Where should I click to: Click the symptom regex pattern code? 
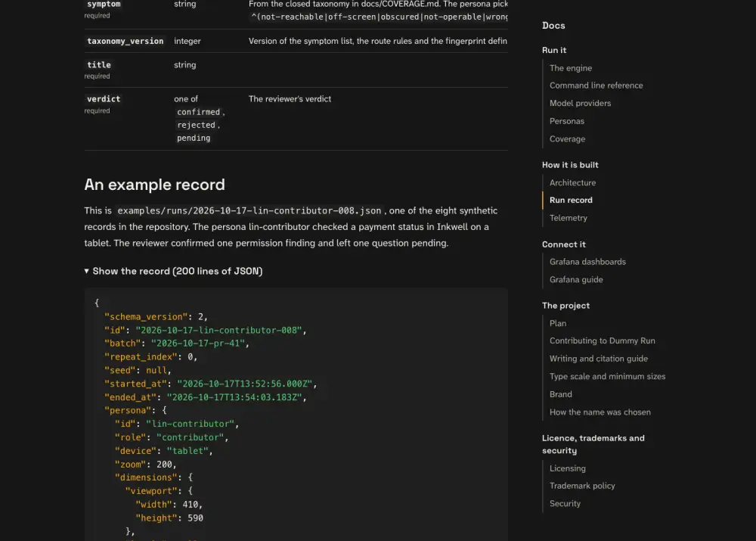(379, 17)
